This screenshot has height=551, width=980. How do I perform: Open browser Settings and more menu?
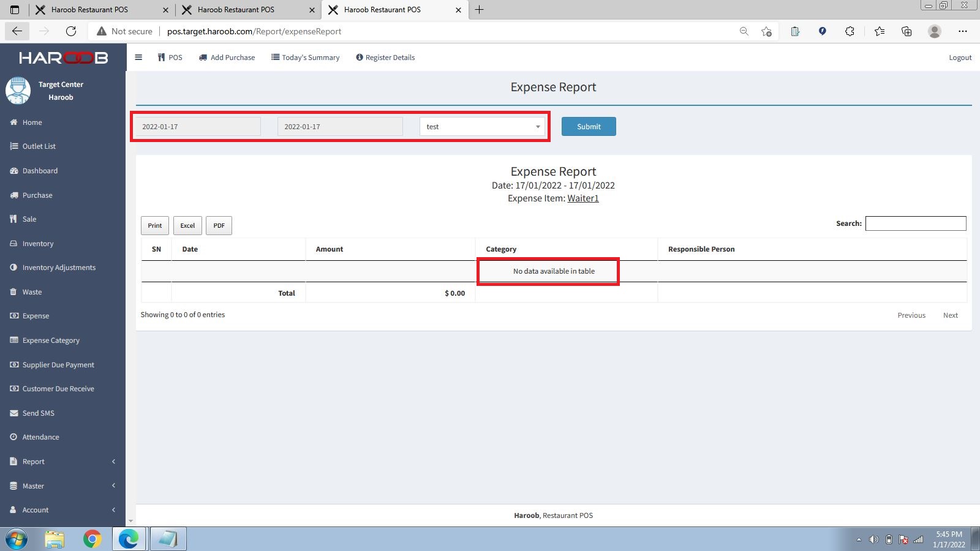[963, 31]
